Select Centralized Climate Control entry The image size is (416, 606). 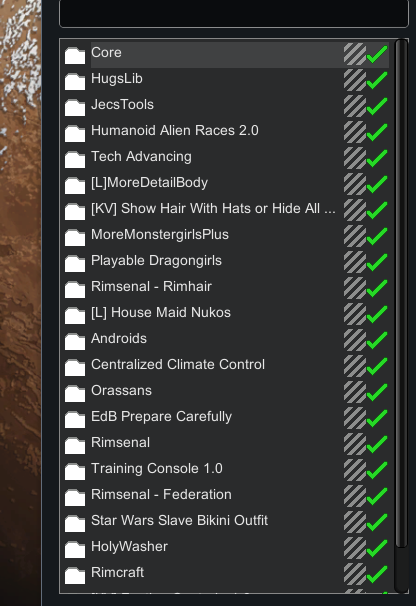(x=178, y=364)
